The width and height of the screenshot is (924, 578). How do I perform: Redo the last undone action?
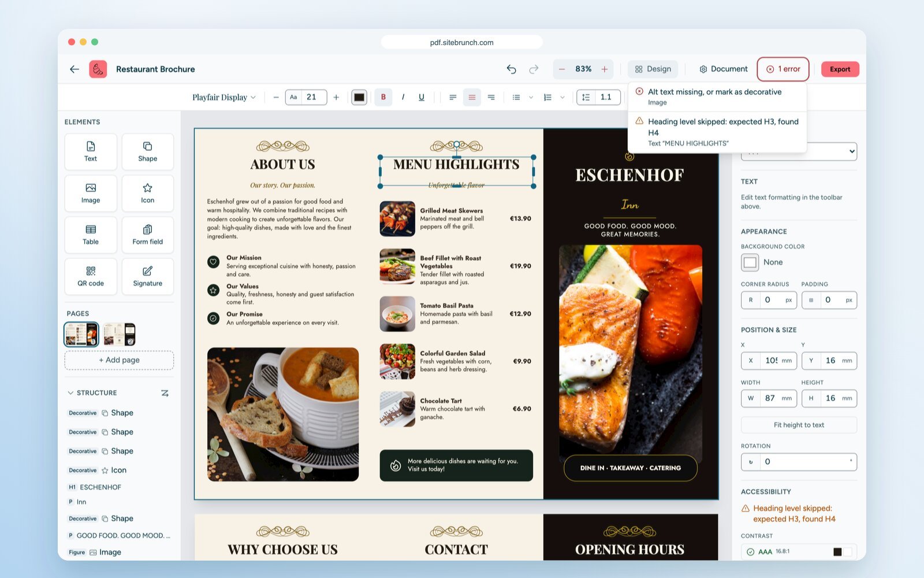[534, 69]
